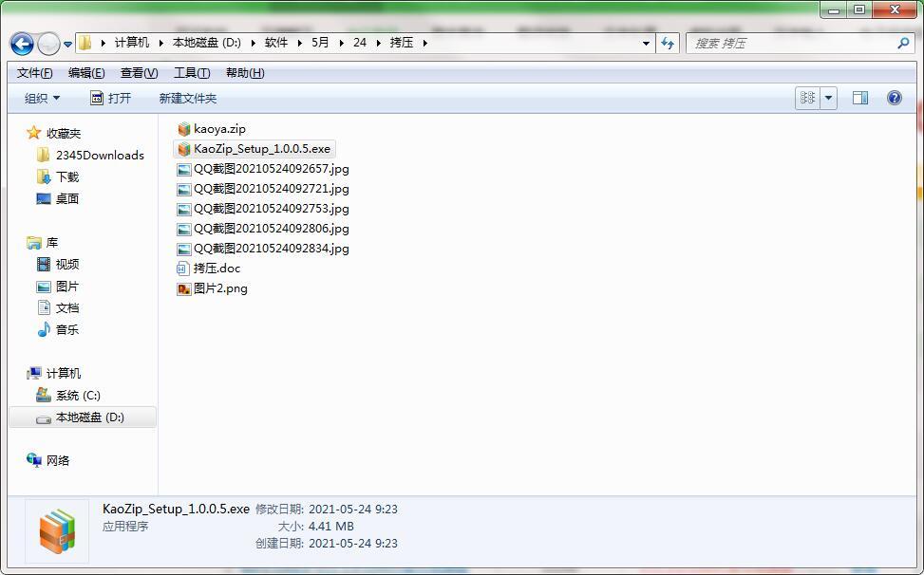Click the change view icon button
924x575 pixels.
pos(807,98)
